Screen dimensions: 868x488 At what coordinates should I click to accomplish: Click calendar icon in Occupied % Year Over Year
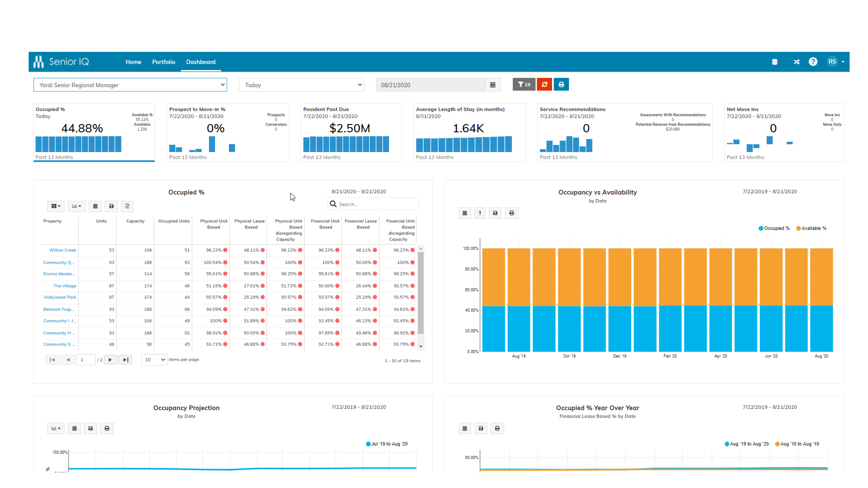(x=465, y=428)
